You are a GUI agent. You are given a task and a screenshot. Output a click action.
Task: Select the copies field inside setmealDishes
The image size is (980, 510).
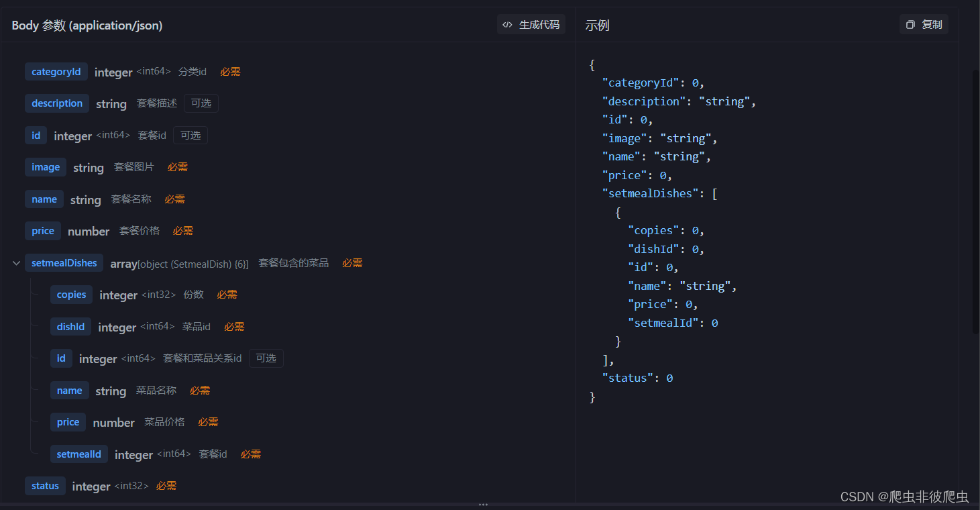(x=71, y=294)
